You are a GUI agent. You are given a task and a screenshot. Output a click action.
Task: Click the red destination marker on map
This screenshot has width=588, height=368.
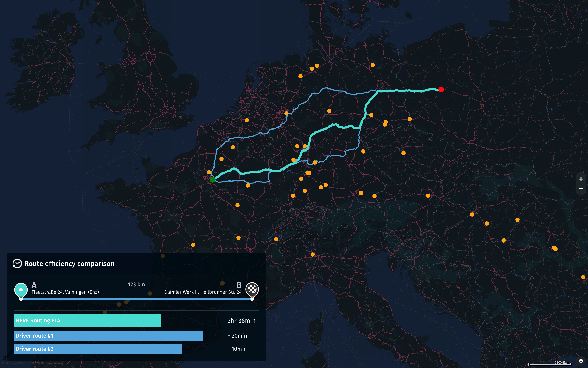pyautogui.click(x=441, y=89)
